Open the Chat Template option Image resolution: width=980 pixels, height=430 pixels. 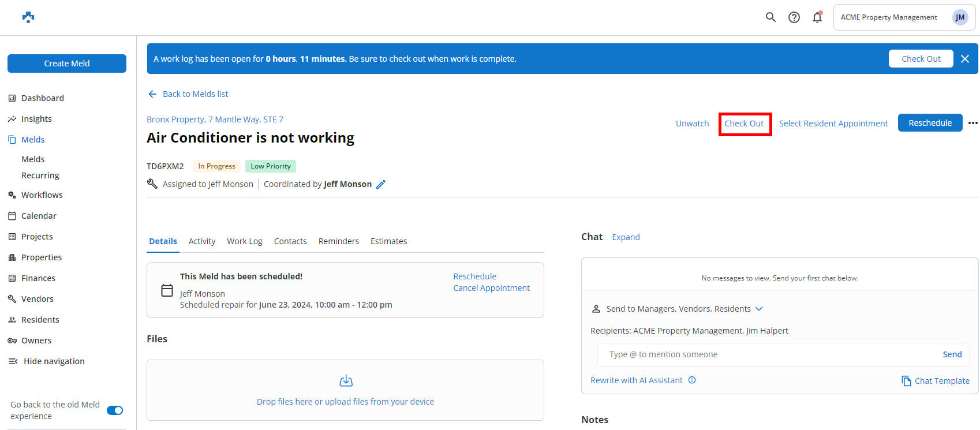(936, 381)
